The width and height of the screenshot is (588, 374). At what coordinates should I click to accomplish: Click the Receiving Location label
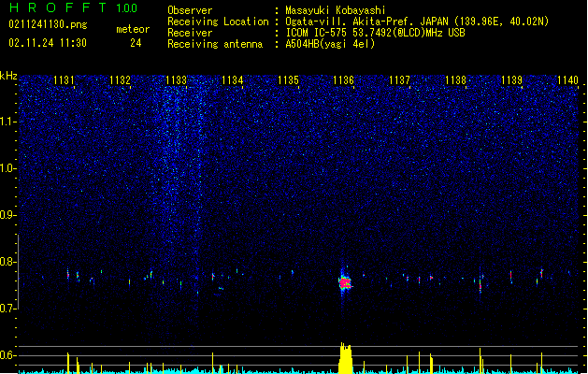218,22
